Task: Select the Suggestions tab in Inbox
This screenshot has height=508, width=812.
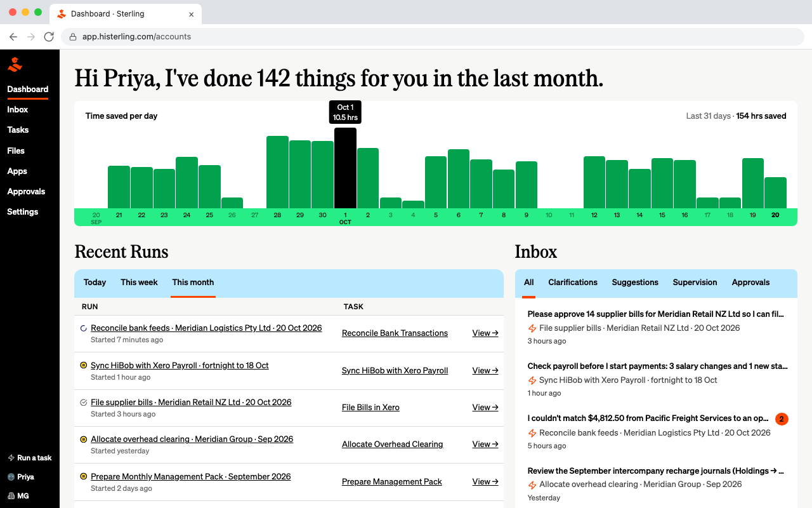Action: tap(635, 283)
